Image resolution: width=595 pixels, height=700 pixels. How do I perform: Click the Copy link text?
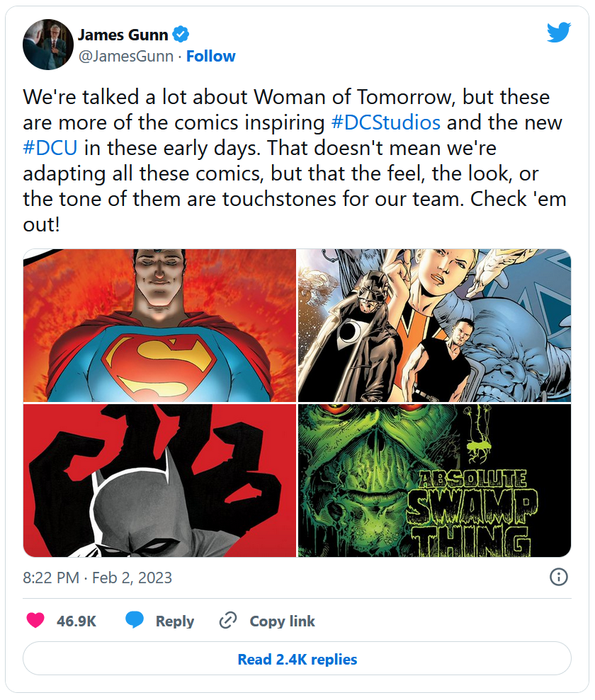pos(282,621)
